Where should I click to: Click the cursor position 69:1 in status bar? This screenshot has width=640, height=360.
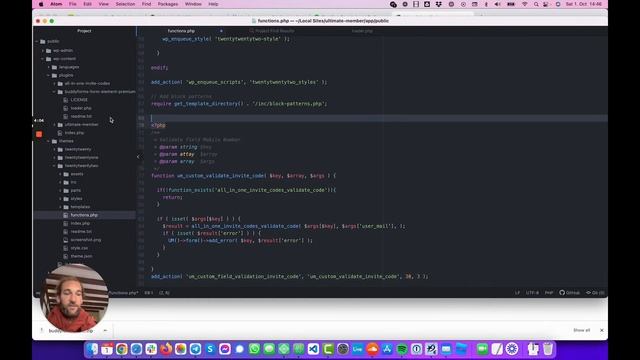pos(149,293)
